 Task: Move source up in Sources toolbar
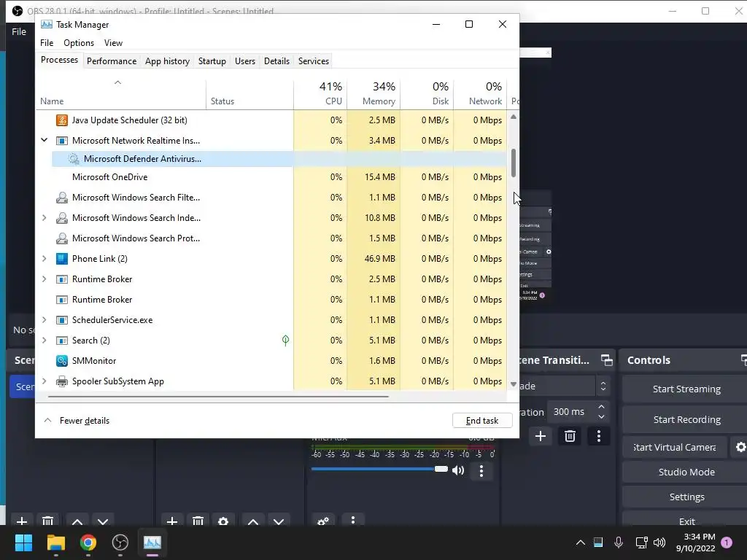point(253,521)
